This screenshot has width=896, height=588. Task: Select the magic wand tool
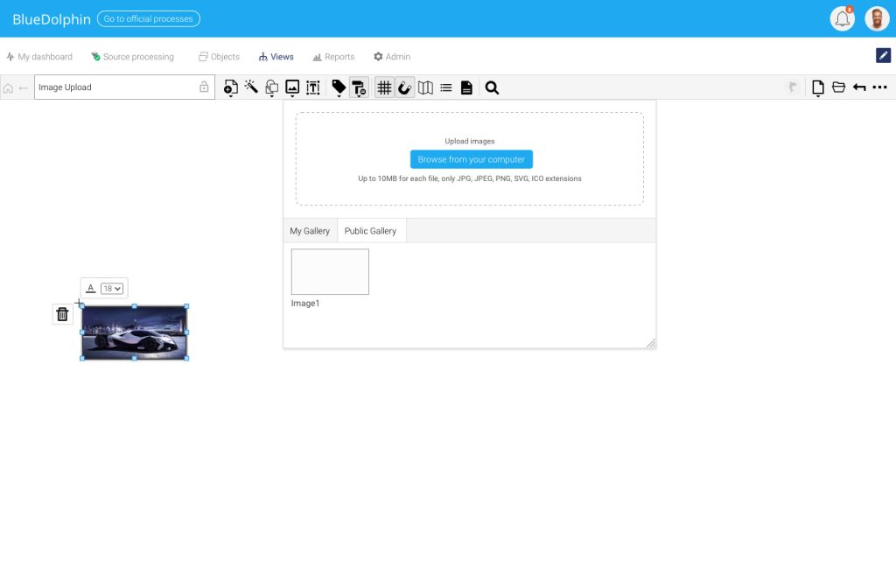tap(251, 87)
